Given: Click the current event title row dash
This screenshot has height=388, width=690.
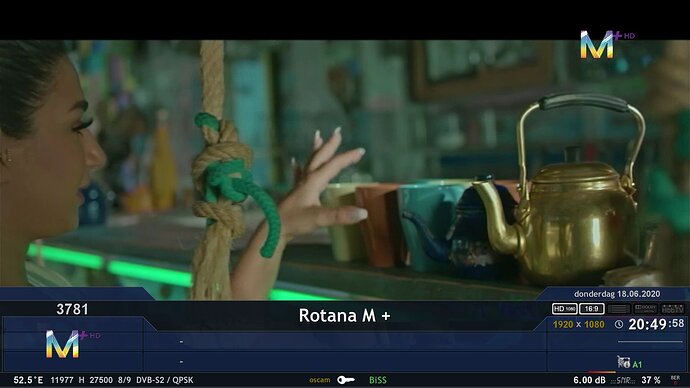Looking at the screenshot, I should point(181,342).
